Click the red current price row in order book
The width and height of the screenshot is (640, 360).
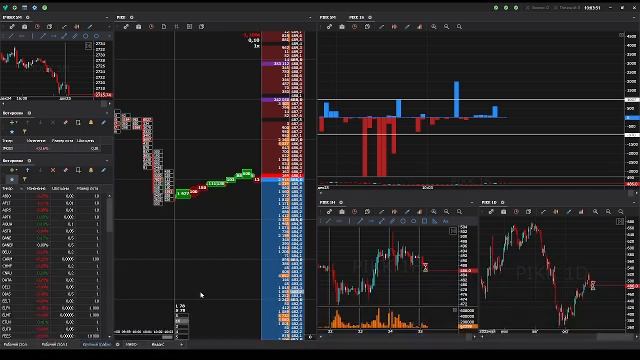coord(282,176)
